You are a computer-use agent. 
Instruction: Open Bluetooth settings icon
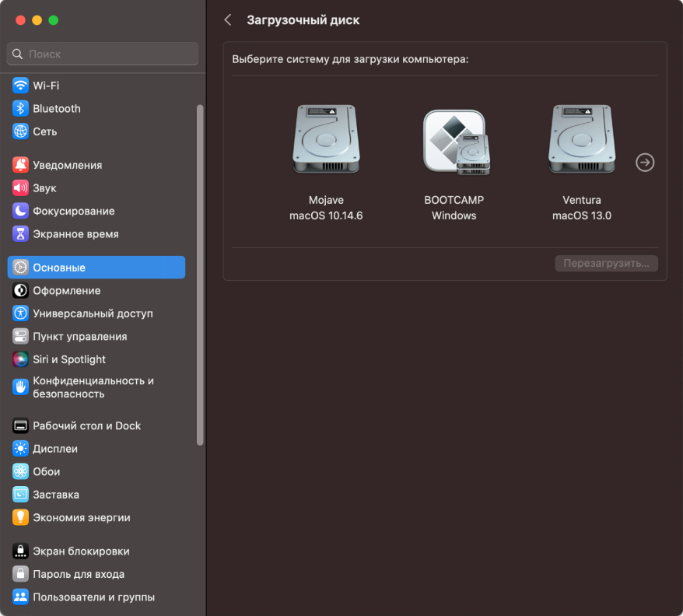point(20,109)
